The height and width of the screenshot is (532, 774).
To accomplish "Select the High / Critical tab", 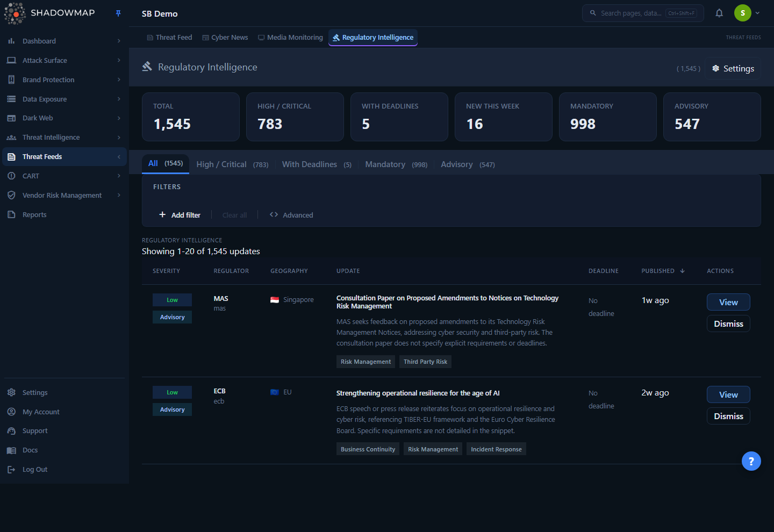I will (232, 164).
